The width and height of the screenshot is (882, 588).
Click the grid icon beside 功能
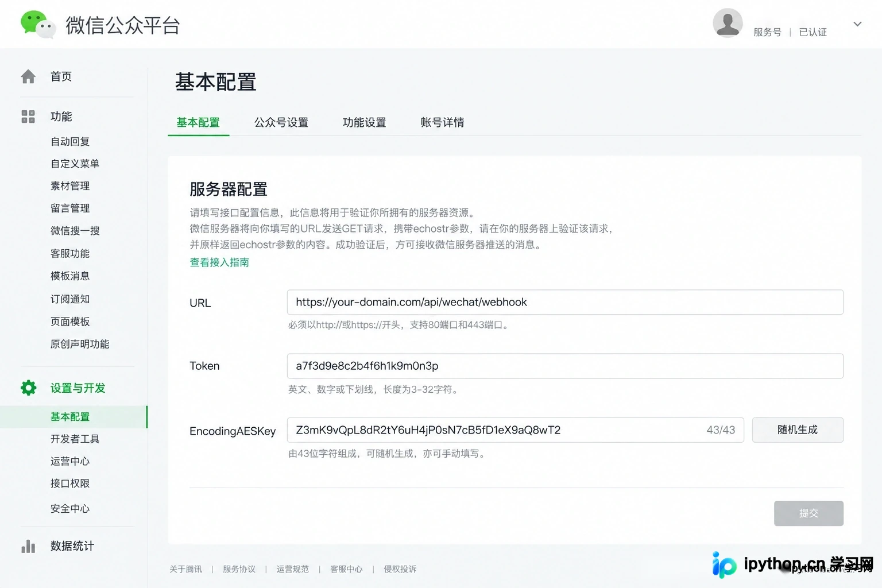(28, 117)
